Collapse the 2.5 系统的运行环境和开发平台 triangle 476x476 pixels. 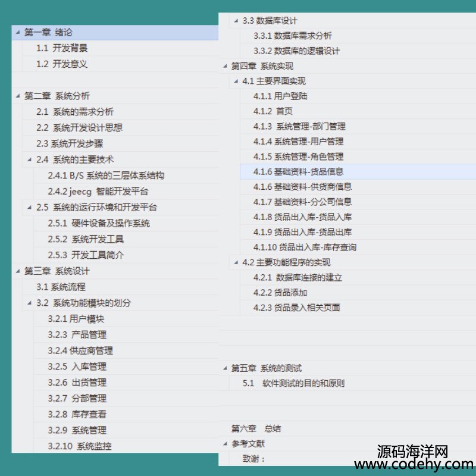(x=29, y=208)
